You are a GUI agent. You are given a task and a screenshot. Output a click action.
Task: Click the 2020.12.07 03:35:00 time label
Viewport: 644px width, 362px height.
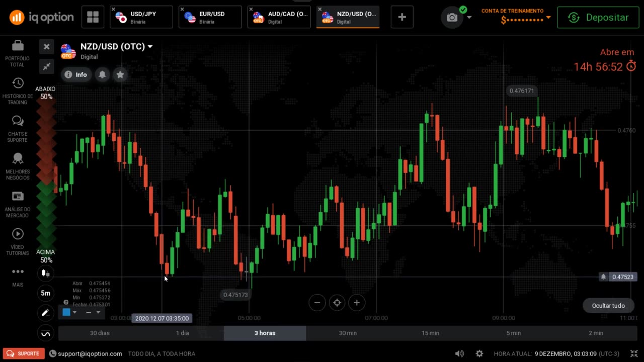(162, 318)
